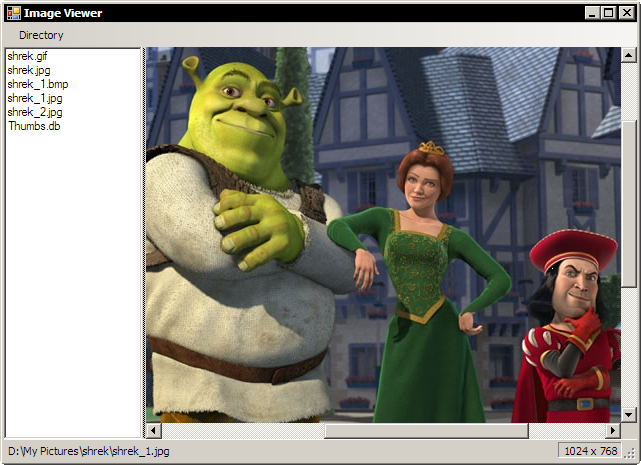Screen dimensions: 641x465
Task: Click the file path in status bar
Action: click(89, 451)
